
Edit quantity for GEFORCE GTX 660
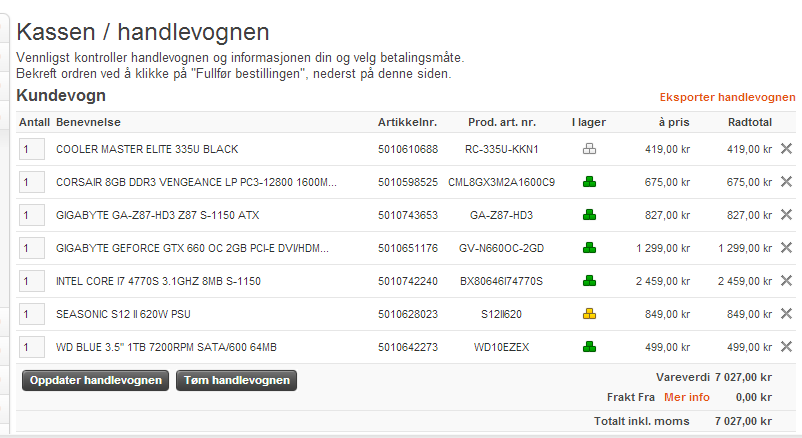(x=32, y=248)
